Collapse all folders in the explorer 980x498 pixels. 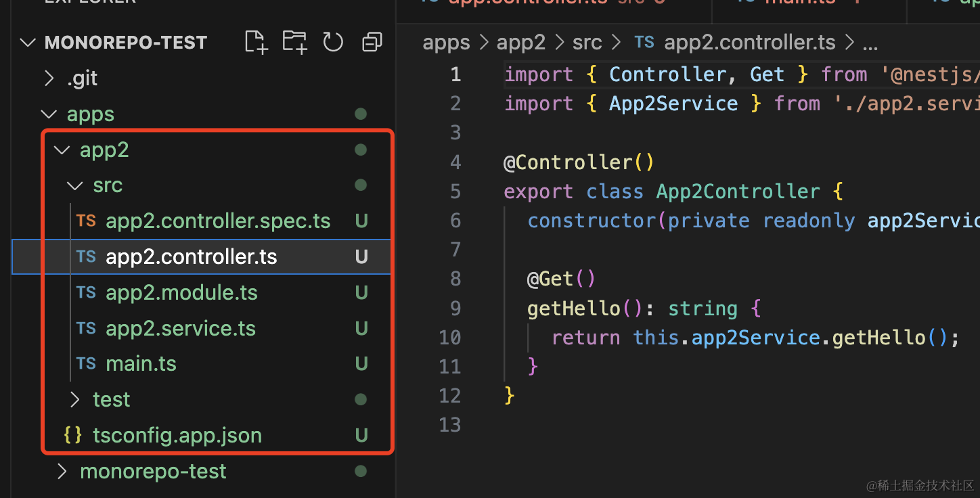point(372,43)
